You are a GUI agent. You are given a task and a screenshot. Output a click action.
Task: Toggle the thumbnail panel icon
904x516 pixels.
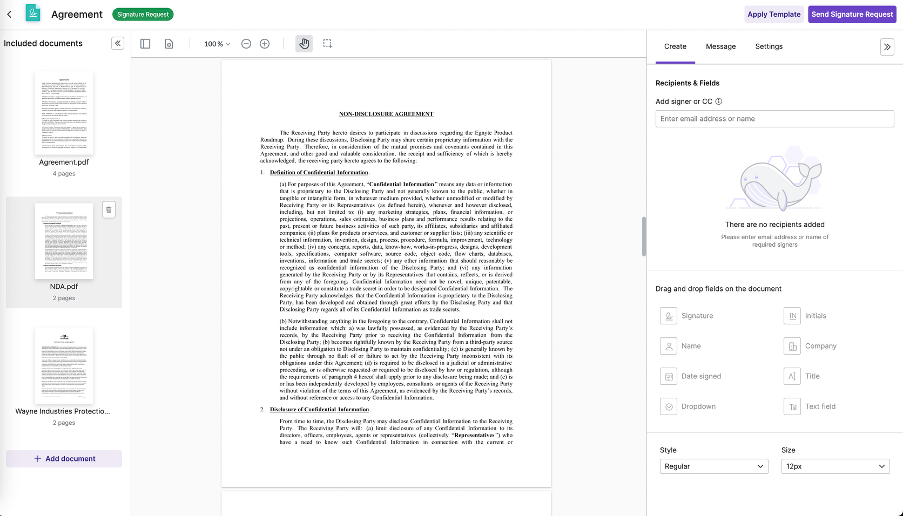point(145,44)
